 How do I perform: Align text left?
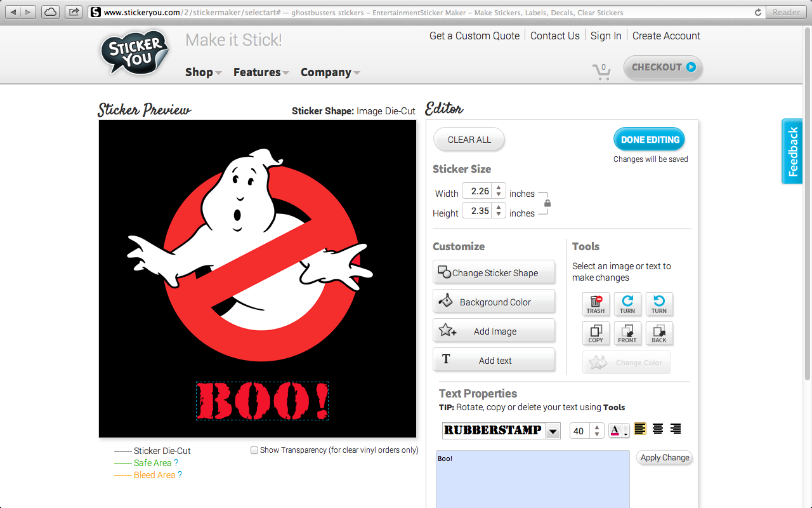click(640, 429)
